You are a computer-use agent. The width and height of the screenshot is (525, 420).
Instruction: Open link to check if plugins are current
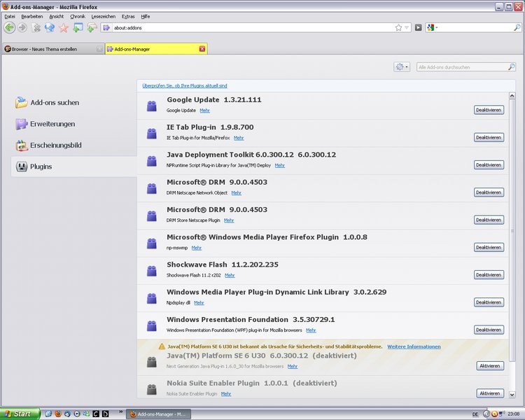tap(185, 85)
